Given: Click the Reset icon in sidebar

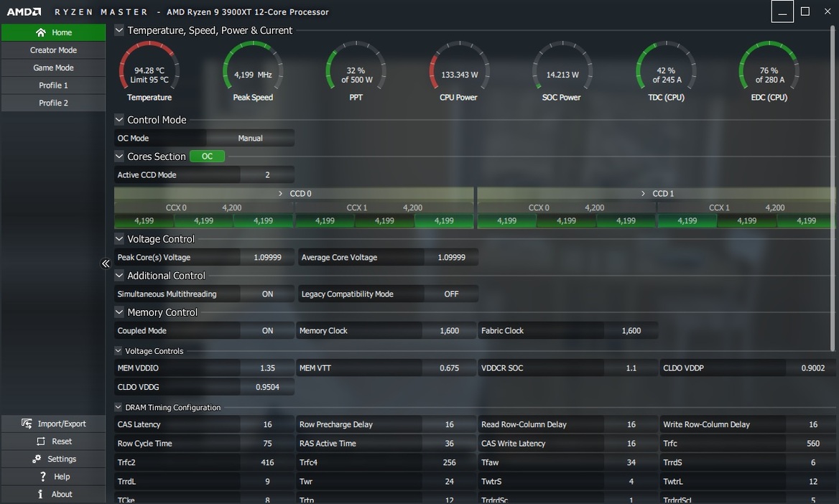Looking at the screenshot, I should 41,442.
